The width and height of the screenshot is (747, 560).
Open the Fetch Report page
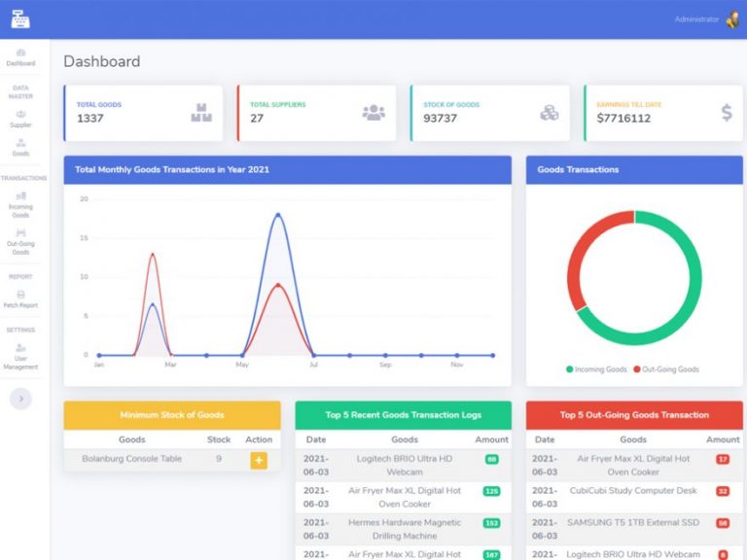click(20, 298)
